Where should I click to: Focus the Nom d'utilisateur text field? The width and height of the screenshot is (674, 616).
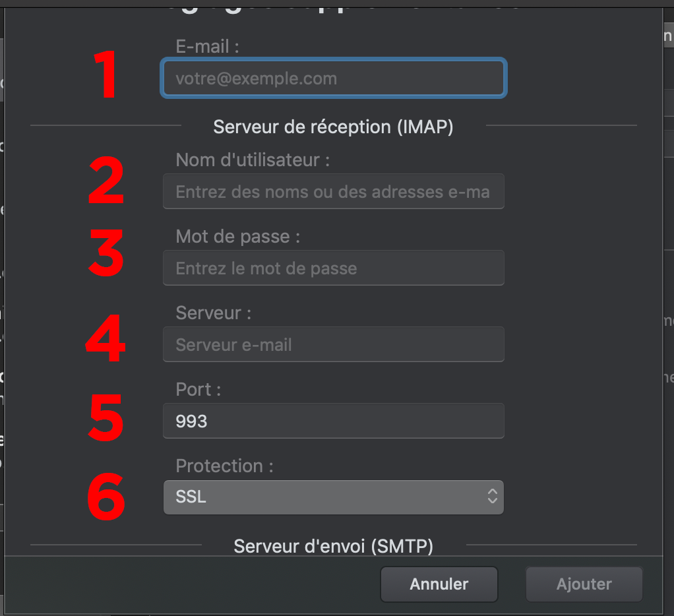(x=333, y=192)
